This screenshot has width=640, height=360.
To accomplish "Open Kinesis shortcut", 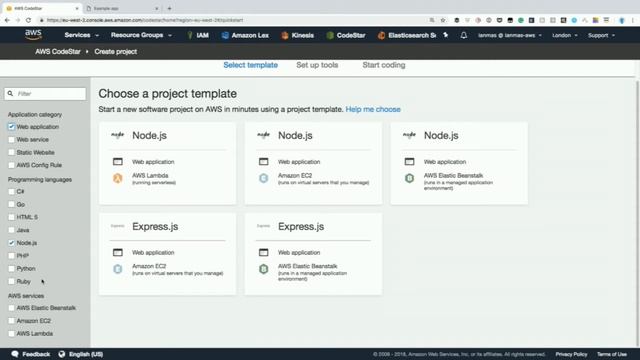I will [x=298, y=36].
